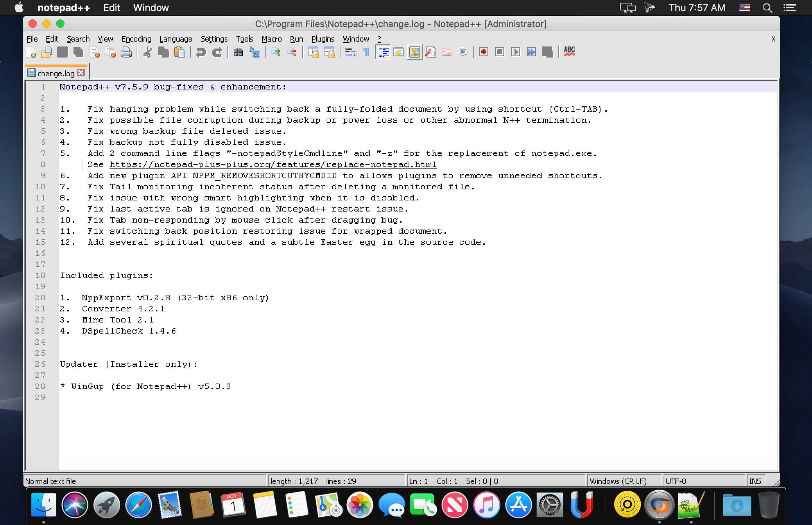Open the Language menu

click(x=175, y=39)
